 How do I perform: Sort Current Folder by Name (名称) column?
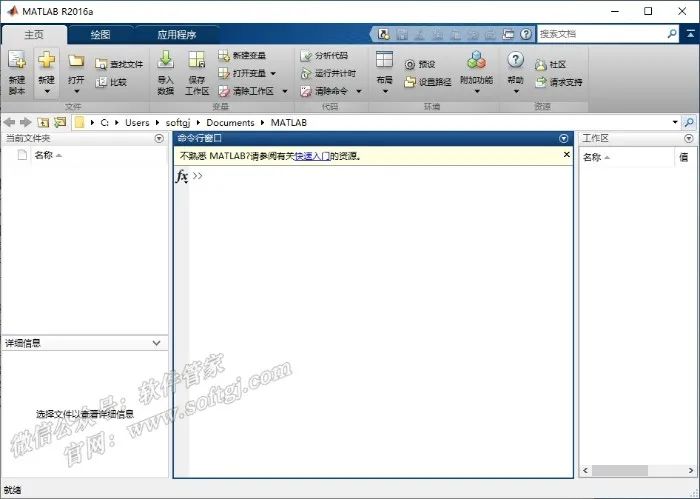tap(48, 155)
